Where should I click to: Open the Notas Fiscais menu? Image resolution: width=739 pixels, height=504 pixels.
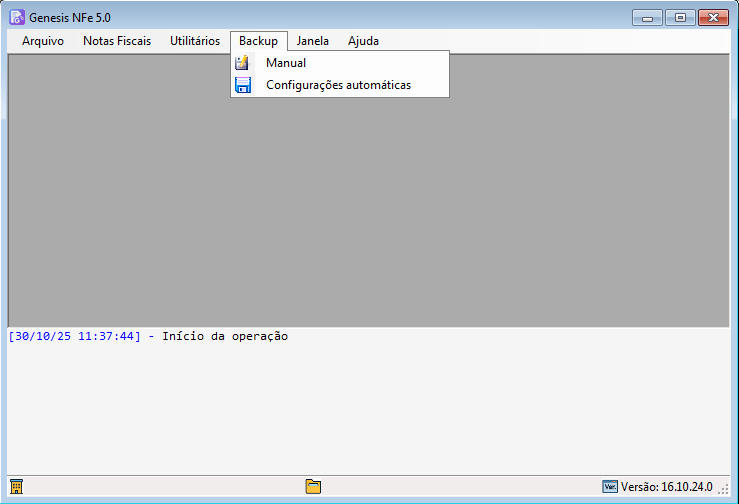pos(117,41)
